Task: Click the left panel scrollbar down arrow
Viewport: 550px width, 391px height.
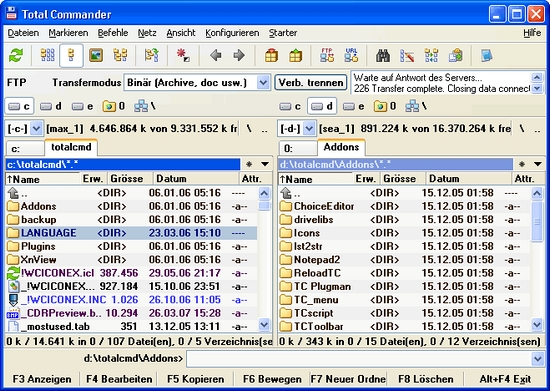Action: click(264, 325)
